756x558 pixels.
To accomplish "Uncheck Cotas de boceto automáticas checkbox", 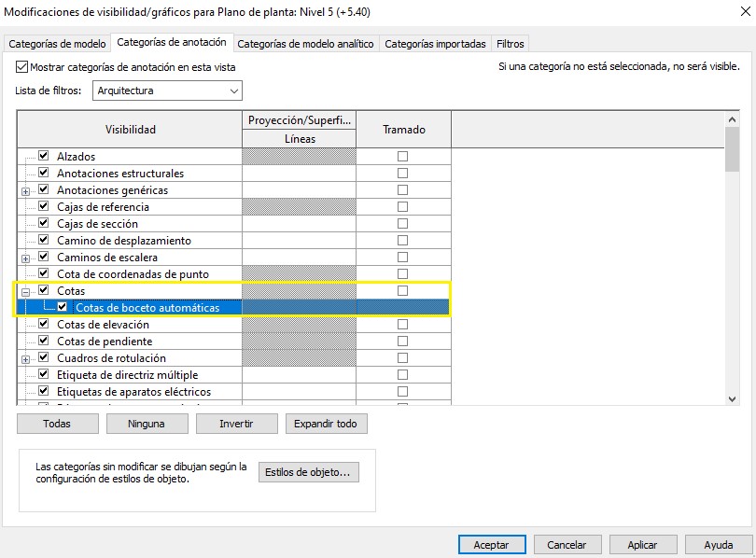I will pyautogui.click(x=62, y=308).
